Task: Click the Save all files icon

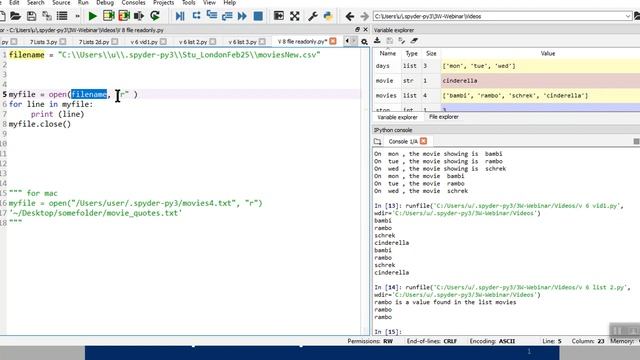Action: 47,16
